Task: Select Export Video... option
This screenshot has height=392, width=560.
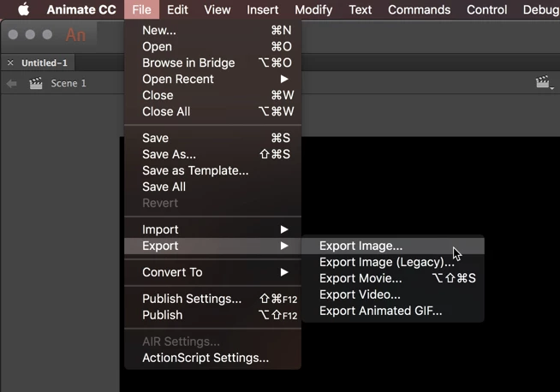Action: pos(393,295)
